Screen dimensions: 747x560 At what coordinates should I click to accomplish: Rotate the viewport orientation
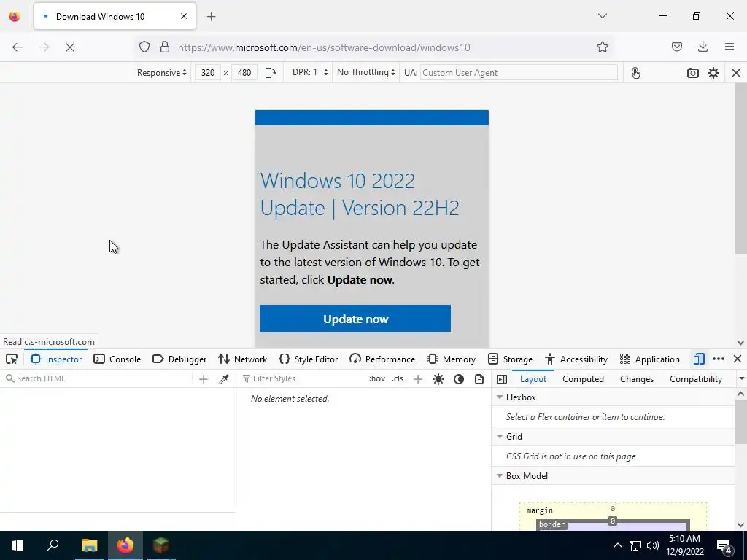[x=271, y=73]
